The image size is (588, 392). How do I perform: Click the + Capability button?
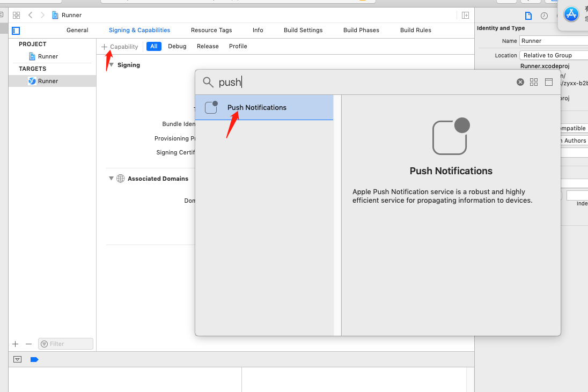click(x=120, y=47)
